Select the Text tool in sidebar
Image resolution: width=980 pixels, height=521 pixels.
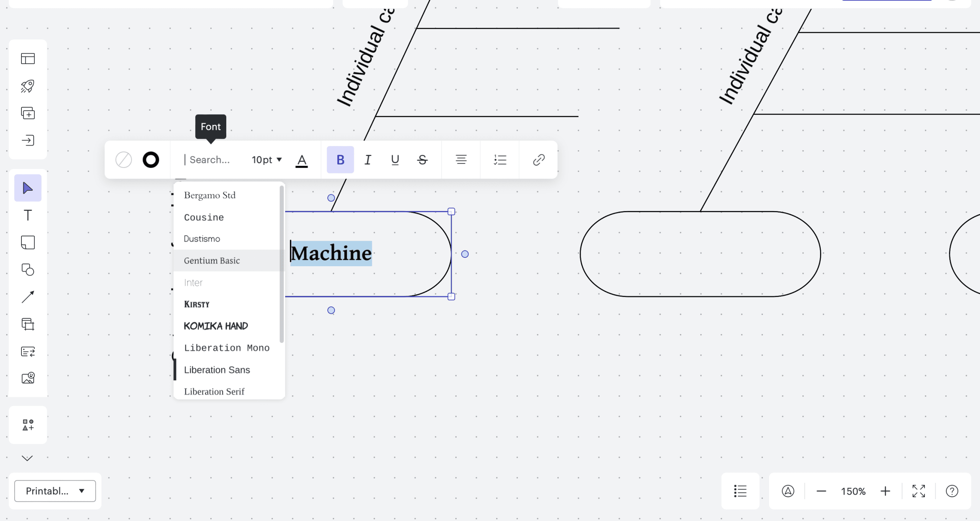point(28,215)
